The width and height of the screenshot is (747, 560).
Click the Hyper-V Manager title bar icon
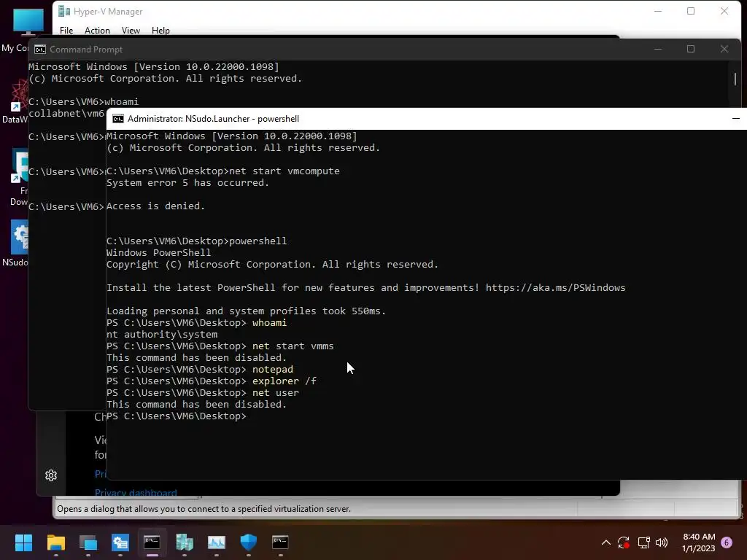click(x=64, y=12)
